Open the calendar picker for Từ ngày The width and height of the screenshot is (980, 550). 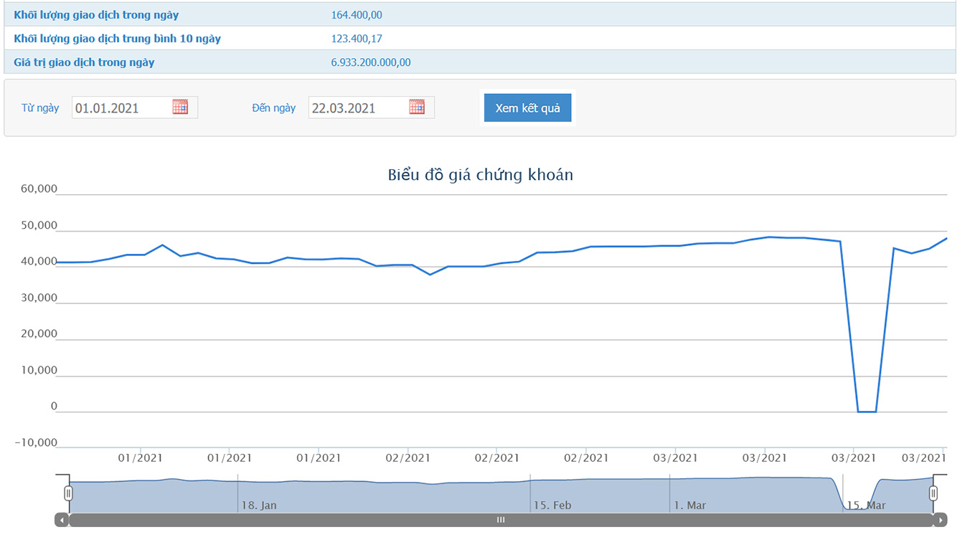180,108
